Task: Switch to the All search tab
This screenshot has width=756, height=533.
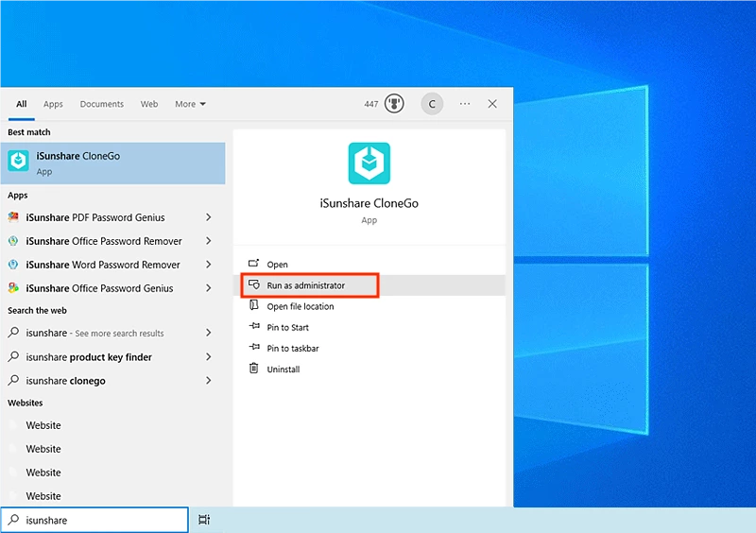Action: pos(21,104)
